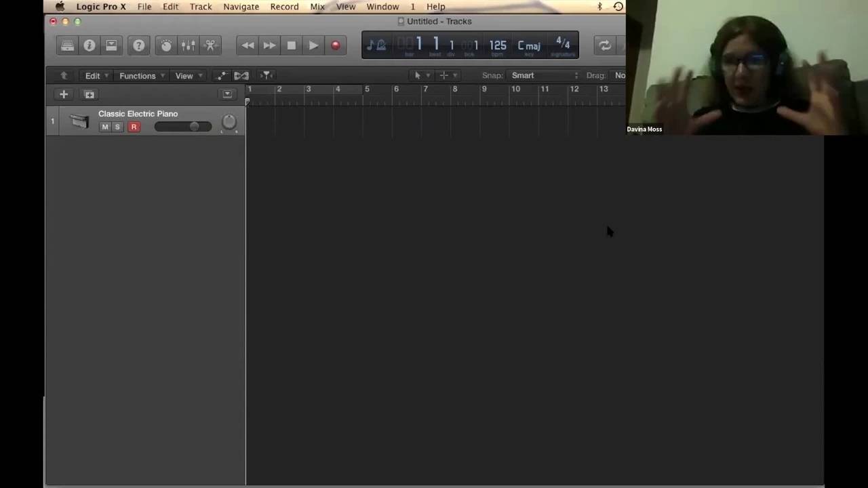The height and width of the screenshot is (488, 868).
Task: Open the Logic Pro X application menu
Action: [101, 7]
